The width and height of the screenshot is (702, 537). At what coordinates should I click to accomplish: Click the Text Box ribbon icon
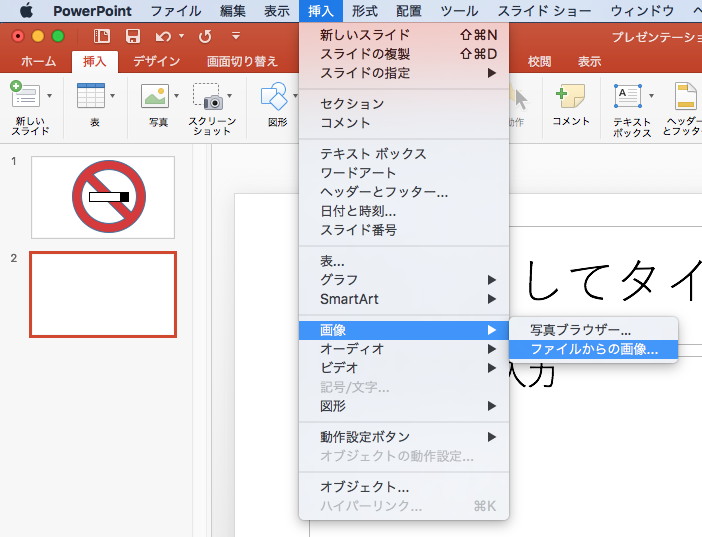tap(628, 96)
